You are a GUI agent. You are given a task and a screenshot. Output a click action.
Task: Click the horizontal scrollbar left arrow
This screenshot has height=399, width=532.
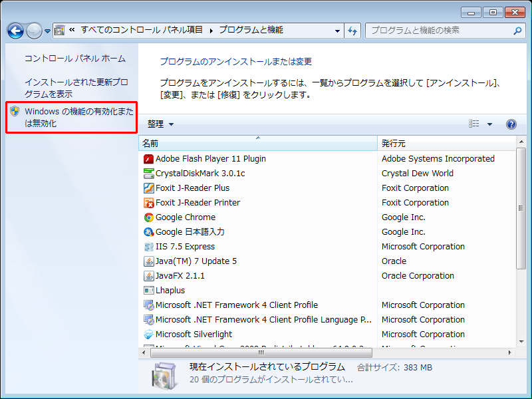tap(144, 352)
